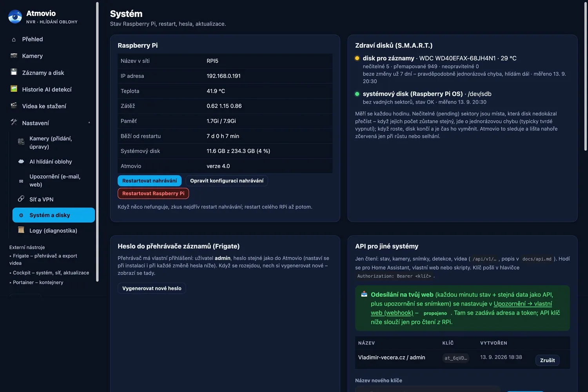Click the cloud icon for AI hlídání oblohy
The width and height of the screenshot is (588, 392).
pyautogui.click(x=21, y=162)
